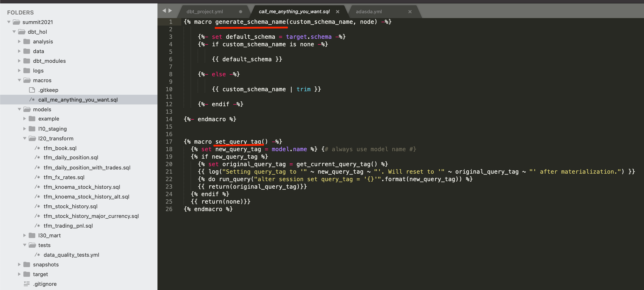Switch to the adasda.yml tab
The width and height of the screenshot is (644, 290).
tap(369, 11)
